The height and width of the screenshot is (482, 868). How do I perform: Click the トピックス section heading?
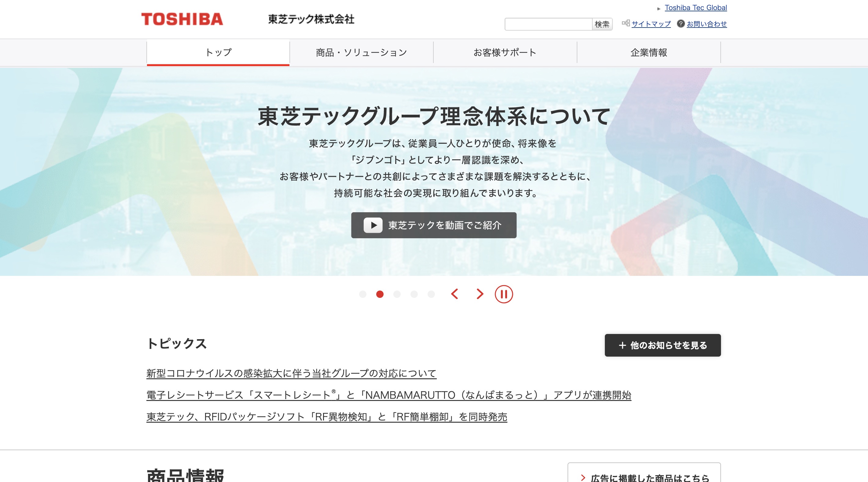click(177, 343)
